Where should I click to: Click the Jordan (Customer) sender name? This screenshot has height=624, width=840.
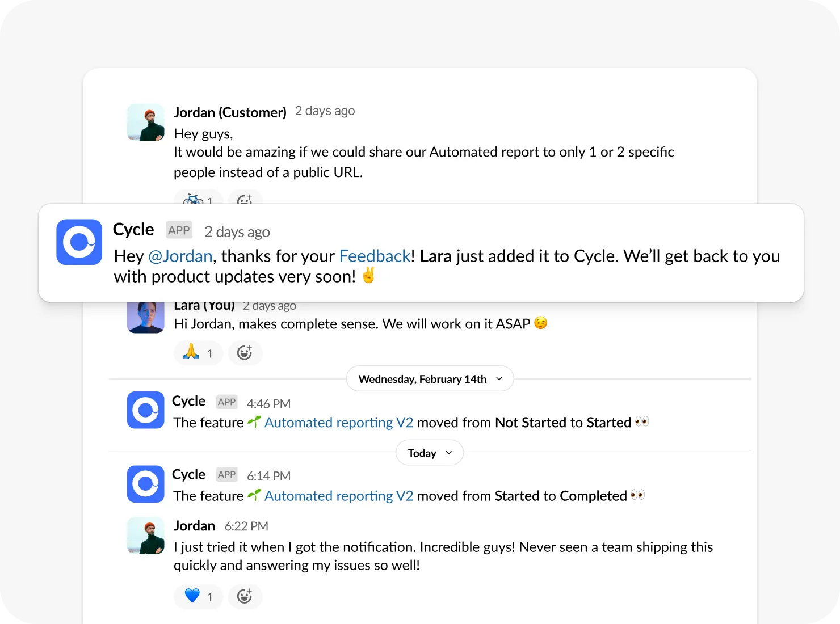[x=230, y=112]
